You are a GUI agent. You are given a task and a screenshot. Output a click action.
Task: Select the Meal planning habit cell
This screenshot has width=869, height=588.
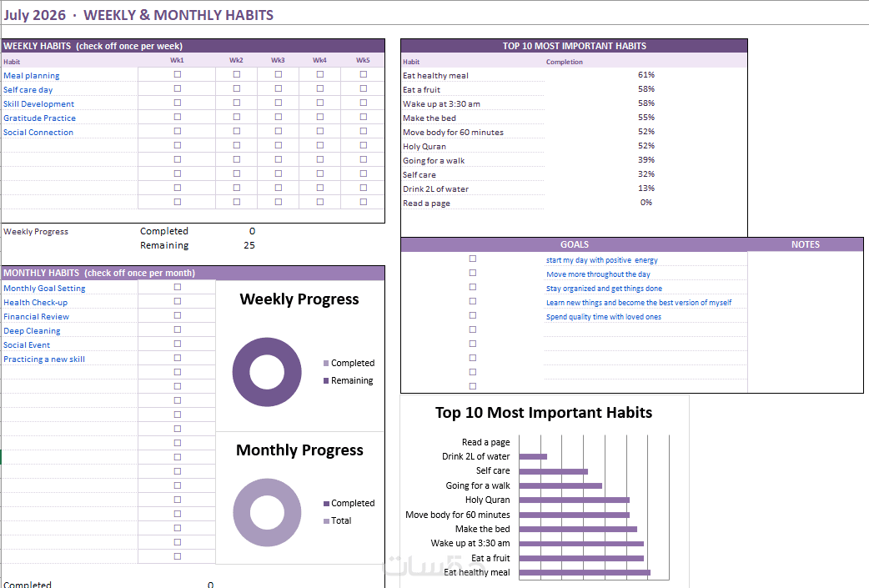70,75
